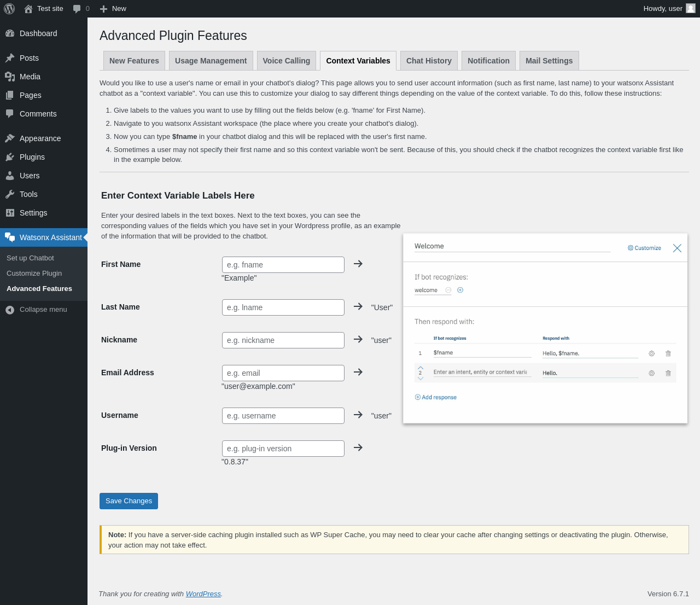The width and height of the screenshot is (700, 605).
Task: Click the Settings sliders icon
Action: tap(10, 213)
